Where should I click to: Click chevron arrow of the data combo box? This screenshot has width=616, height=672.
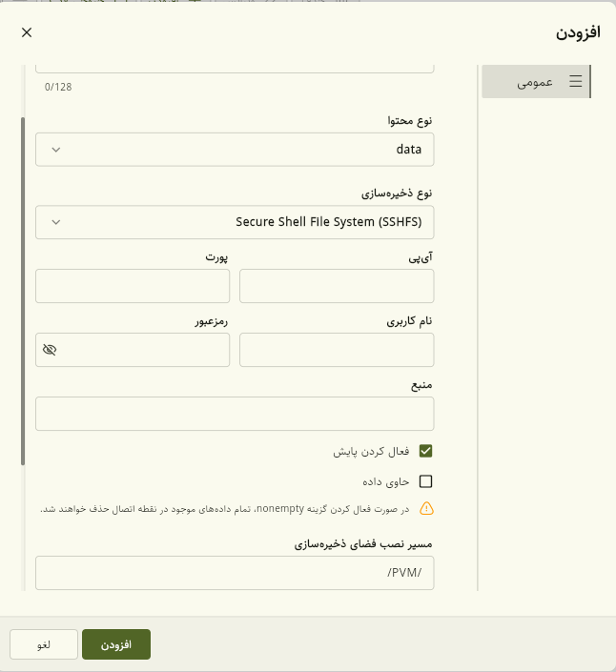point(55,150)
